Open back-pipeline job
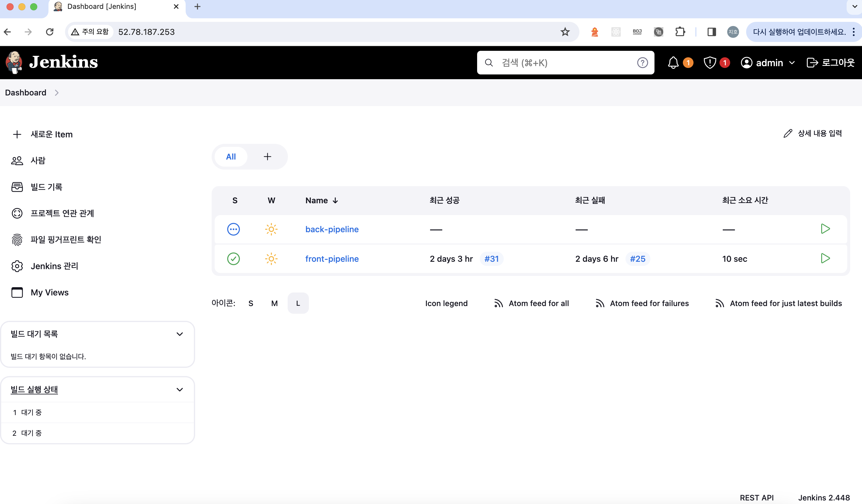 (x=332, y=229)
